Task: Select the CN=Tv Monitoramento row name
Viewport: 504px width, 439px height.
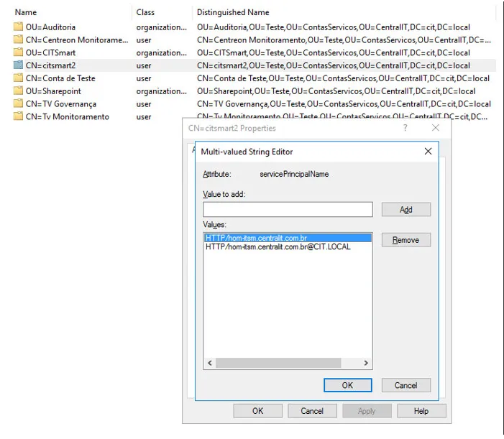Action: (68, 117)
